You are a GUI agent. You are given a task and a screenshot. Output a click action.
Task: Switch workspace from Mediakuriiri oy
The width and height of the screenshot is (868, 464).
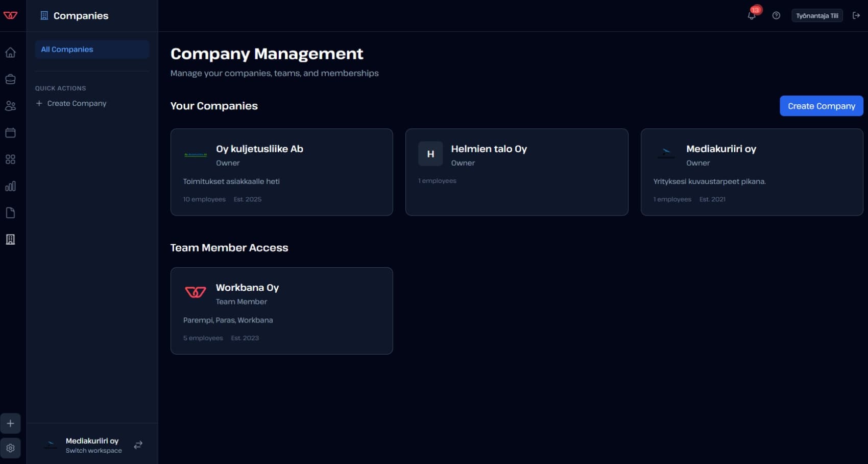point(138,445)
